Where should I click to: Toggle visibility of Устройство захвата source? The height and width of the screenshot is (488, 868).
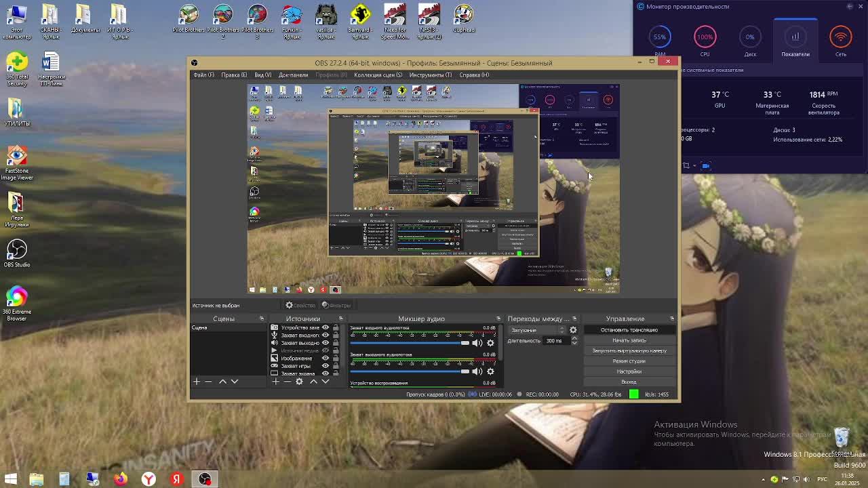325,327
